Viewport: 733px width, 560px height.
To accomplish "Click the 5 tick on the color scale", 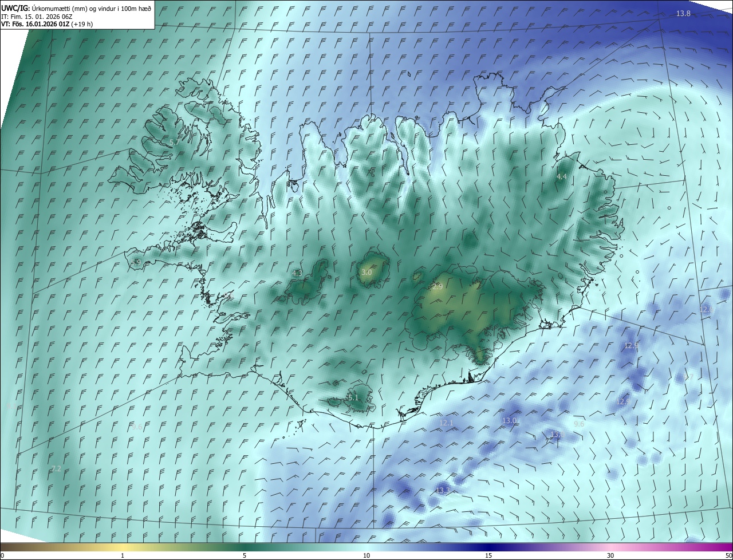I will pyautogui.click(x=245, y=556).
